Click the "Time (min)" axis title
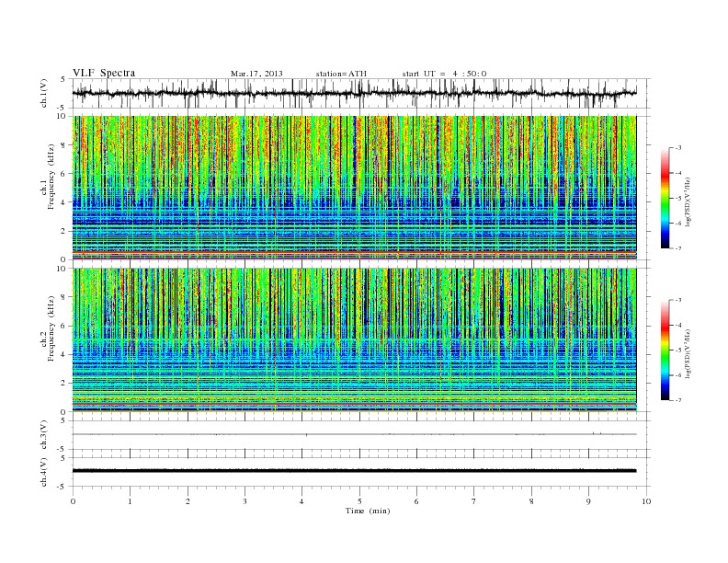The image size is (728, 563). pyautogui.click(x=368, y=511)
